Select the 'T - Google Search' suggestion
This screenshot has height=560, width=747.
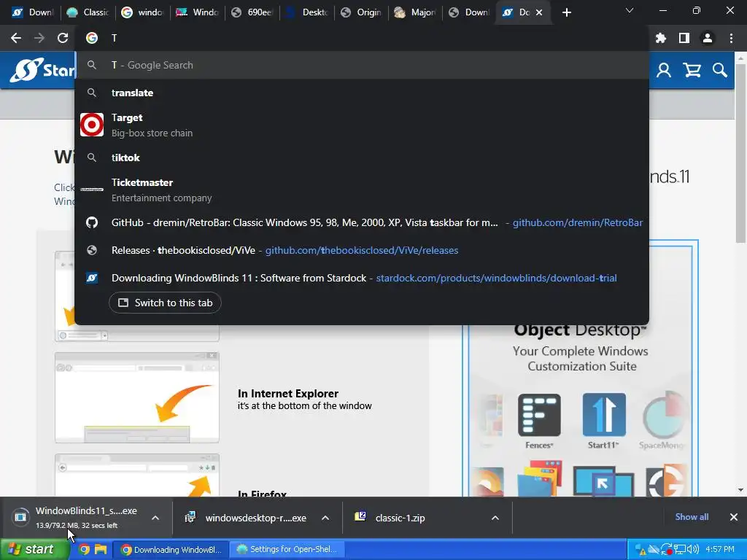coord(362,65)
